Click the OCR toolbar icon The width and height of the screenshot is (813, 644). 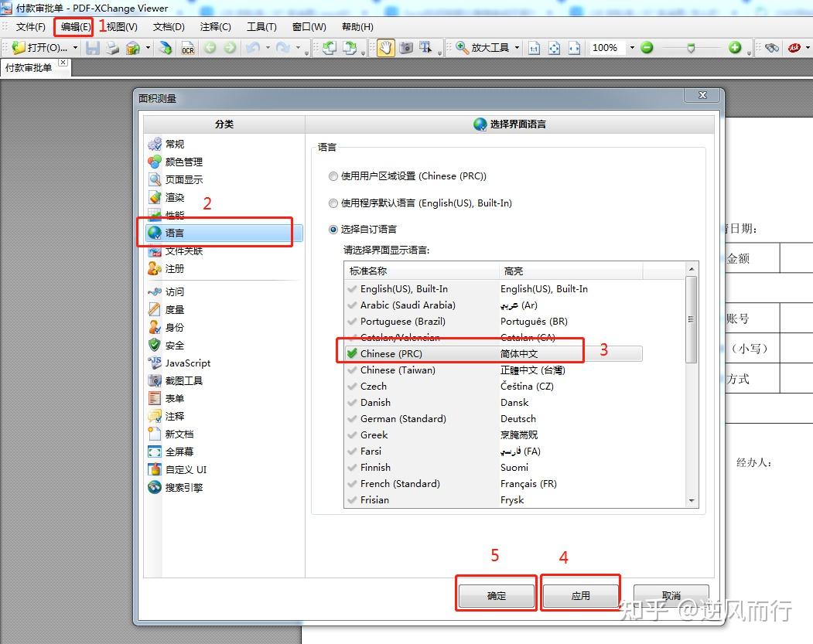click(x=188, y=48)
